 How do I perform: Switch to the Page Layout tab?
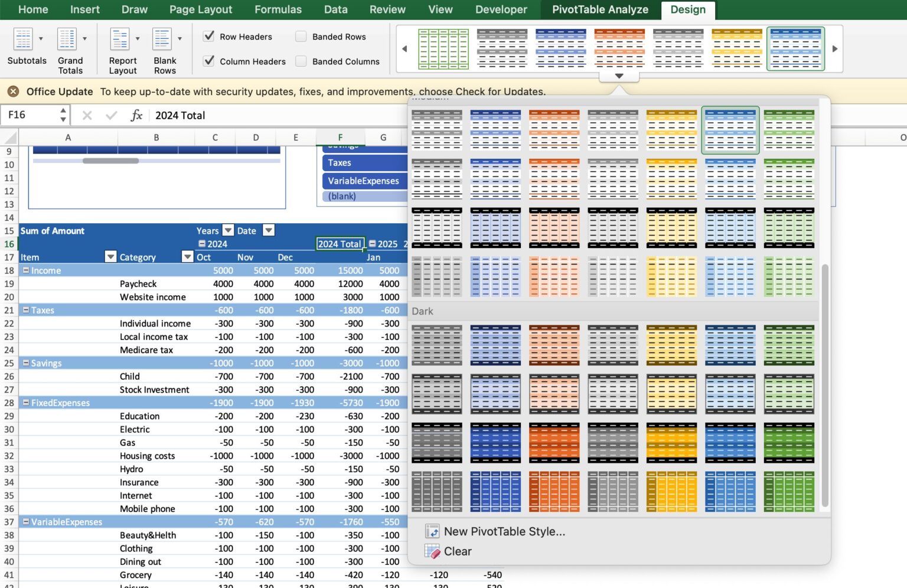coord(201,9)
